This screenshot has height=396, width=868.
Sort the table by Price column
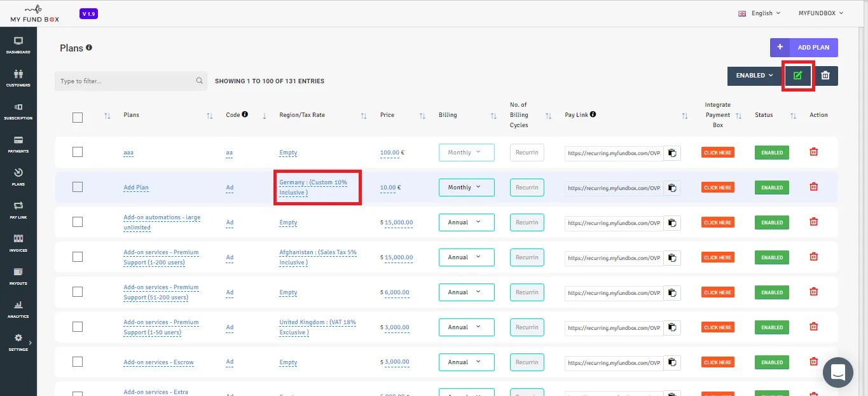[422, 116]
